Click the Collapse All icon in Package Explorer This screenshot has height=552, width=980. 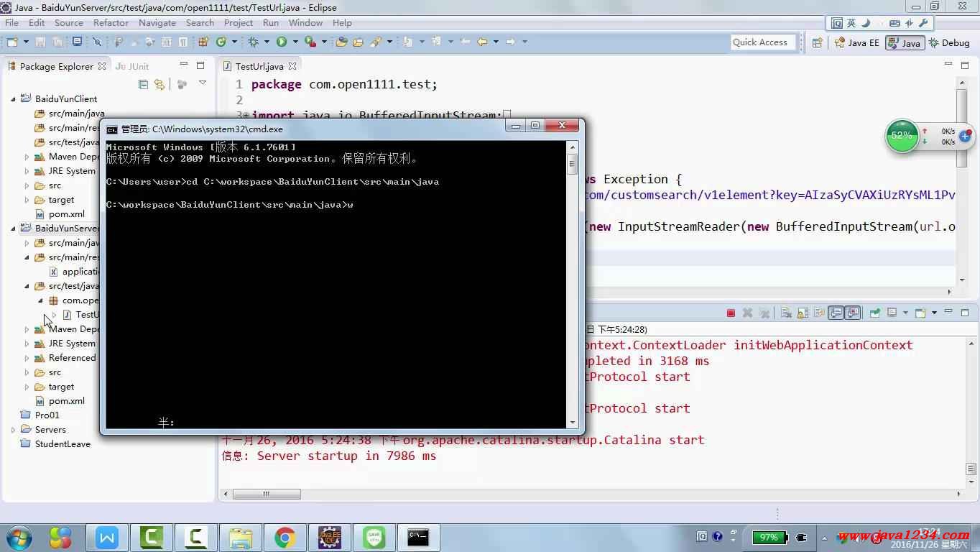[143, 84]
